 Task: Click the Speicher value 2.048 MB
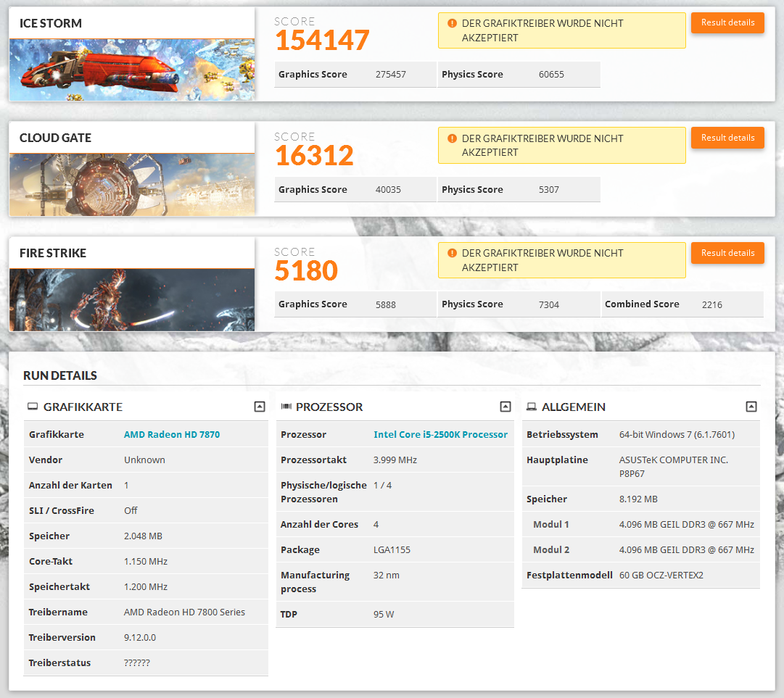point(143,536)
